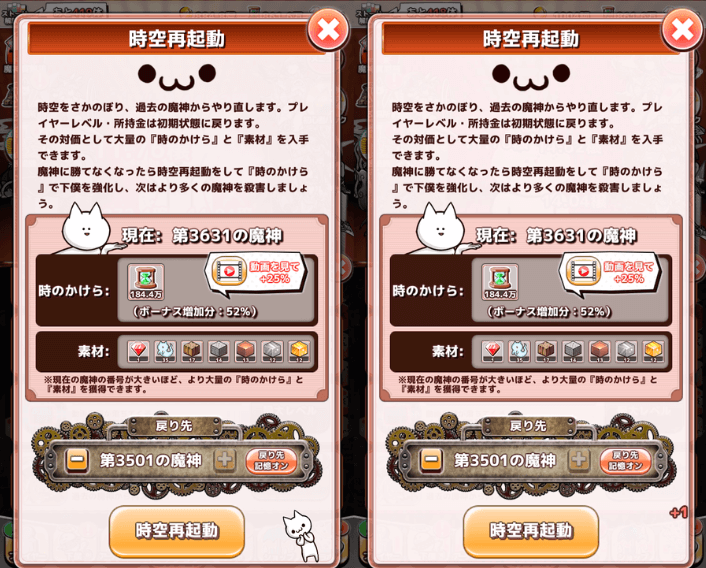Tap the orange 時空再起動 button in right dialog
This screenshot has height=568, width=706.
(531, 531)
